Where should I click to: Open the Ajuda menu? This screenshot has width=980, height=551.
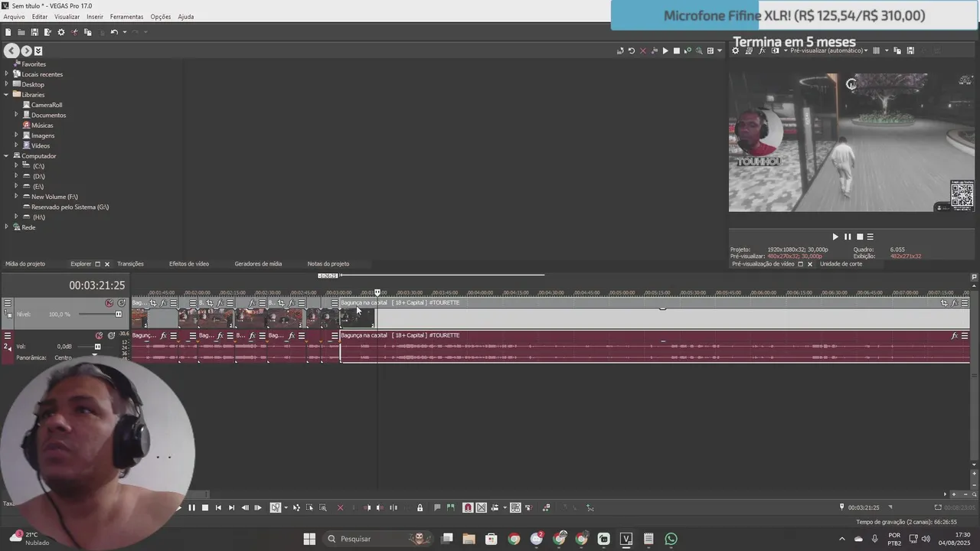click(186, 17)
